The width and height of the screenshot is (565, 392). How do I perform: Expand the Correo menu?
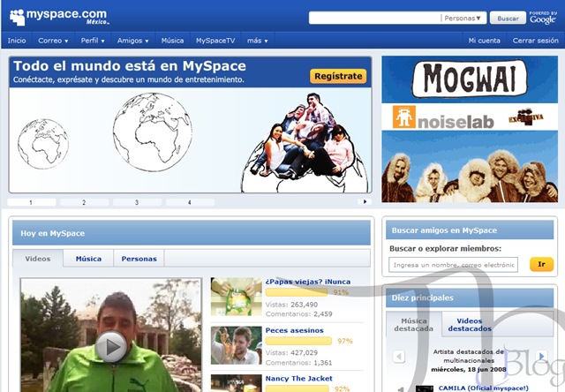pos(53,41)
